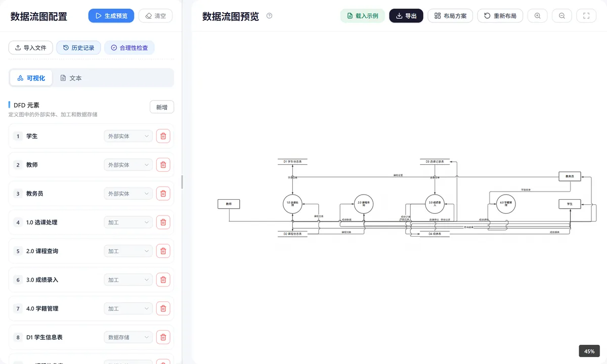The height and width of the screenshot is (364, 607).
Task: Switch to the 可视化 tab
Action: (x=31, y=78)
